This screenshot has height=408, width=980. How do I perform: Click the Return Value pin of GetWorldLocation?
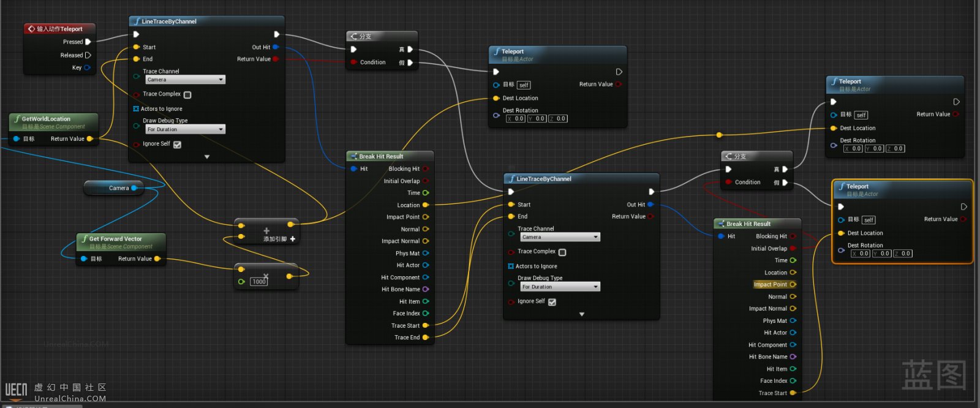[x=90, y=139]
